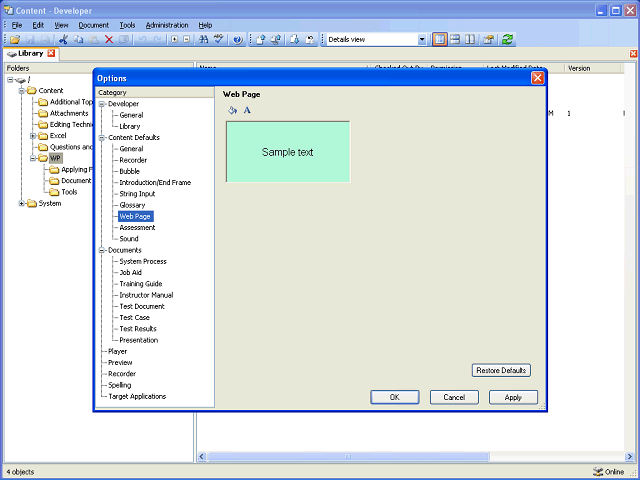This screenshot has width=640, height=480.
Task: Expand the System folder in Library tree
Action: (22, 203)
